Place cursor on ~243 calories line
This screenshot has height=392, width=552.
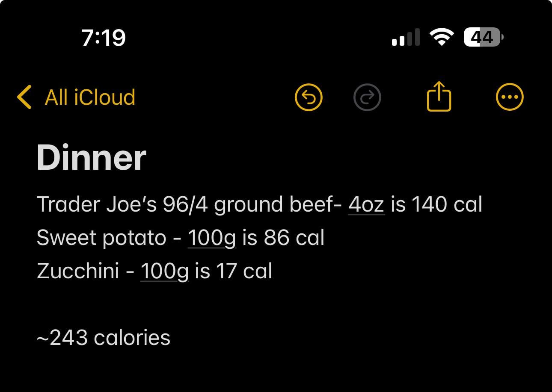click(104, 338)
